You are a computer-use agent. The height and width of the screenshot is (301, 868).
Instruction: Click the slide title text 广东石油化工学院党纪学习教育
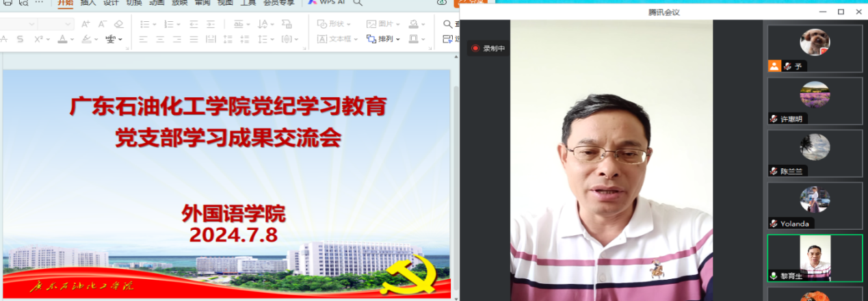228,107
